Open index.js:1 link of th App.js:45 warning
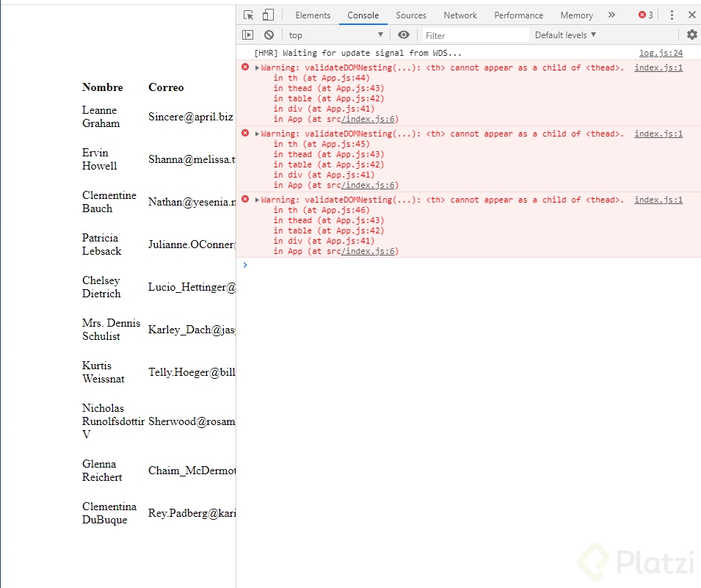This screenshot has width=701, height=588. 658,134
